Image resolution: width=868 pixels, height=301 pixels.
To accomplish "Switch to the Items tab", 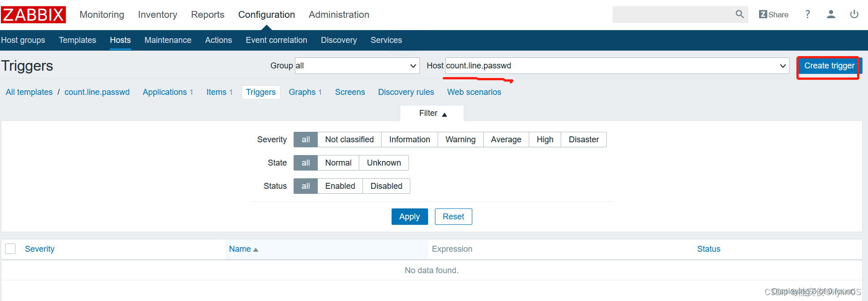I will [x=217, y=92].
